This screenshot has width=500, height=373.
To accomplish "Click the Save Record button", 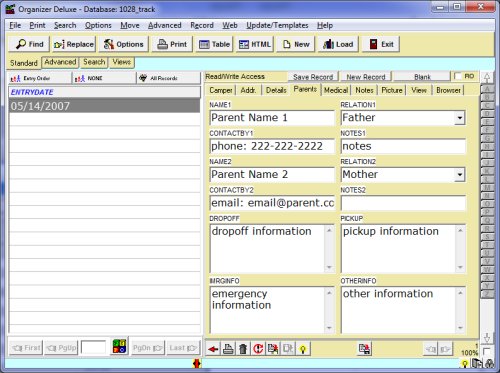I will (313, 77).
